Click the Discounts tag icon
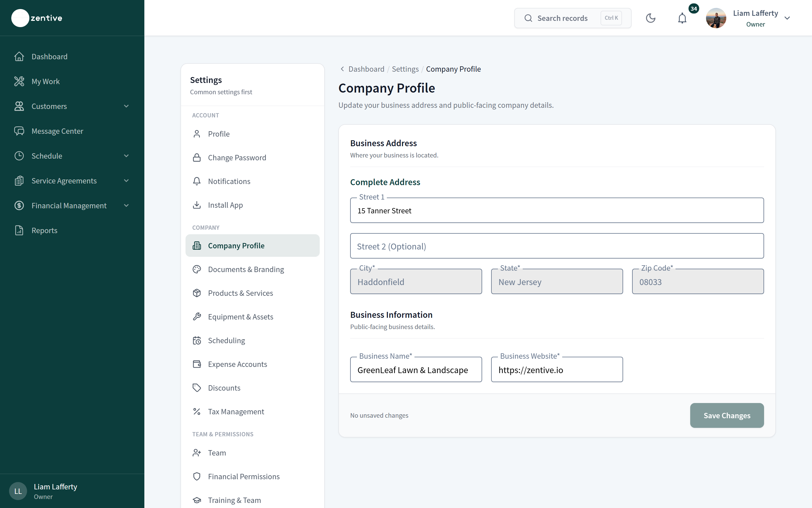Screen dimensions: 812x508 [x=197, y=388]
